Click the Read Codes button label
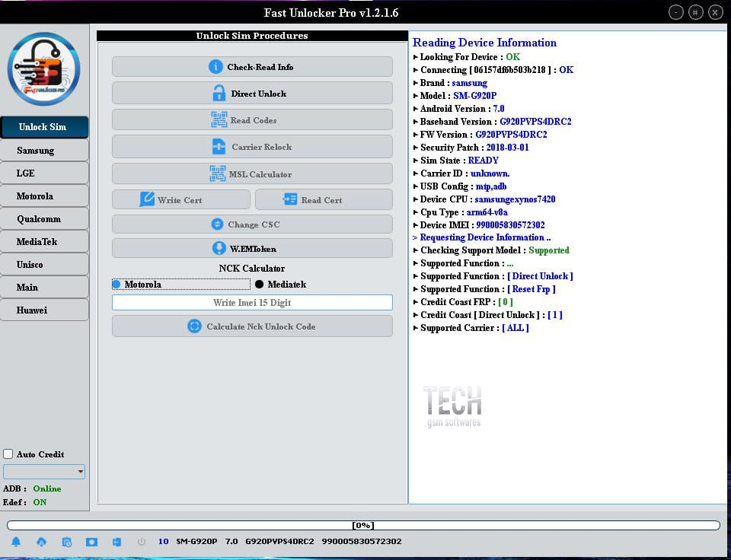731x560 pixels. [x=254, y=120]
